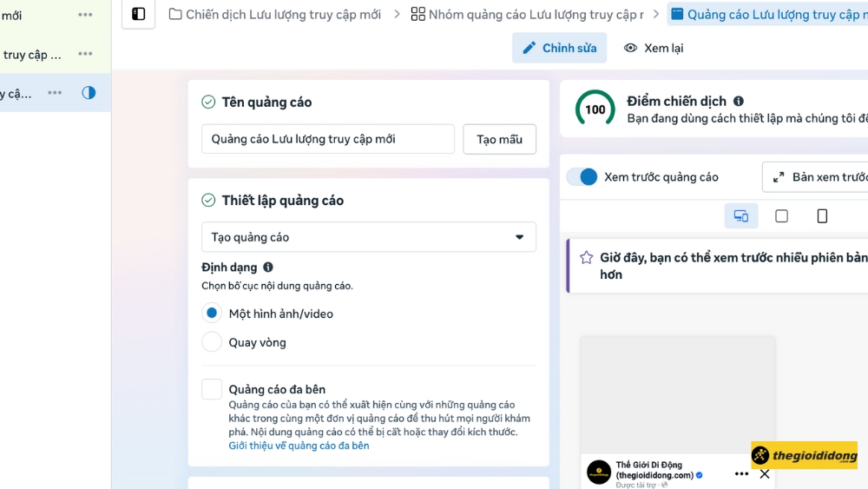
Task: Open the Chiến dịch Lưu lượng truy cập breadcrumb
Action: 275,14
